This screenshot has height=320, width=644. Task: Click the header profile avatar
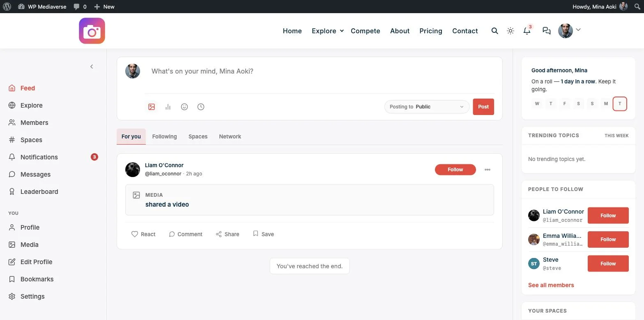coord(566,31)
